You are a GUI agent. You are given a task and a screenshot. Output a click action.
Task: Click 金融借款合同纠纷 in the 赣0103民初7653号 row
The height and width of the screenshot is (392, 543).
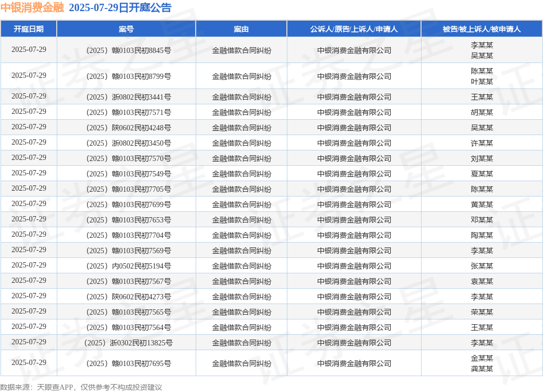[x=241, y=220]
